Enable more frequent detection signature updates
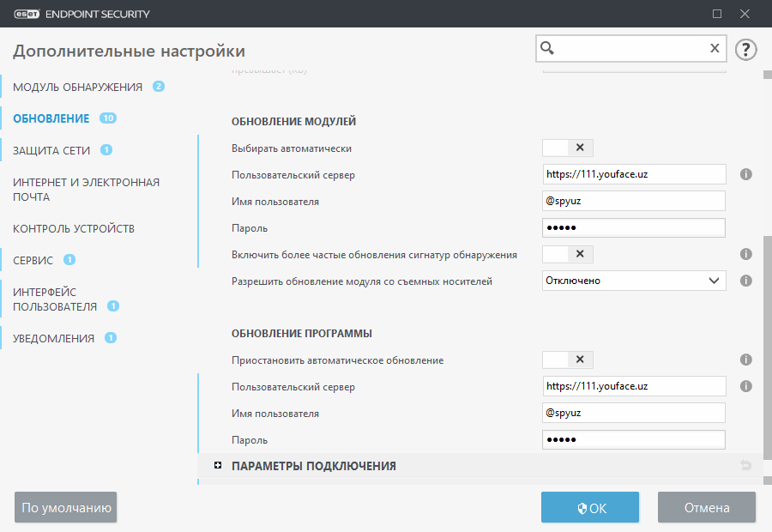772x532 pixels. click(x=568, y=254)
